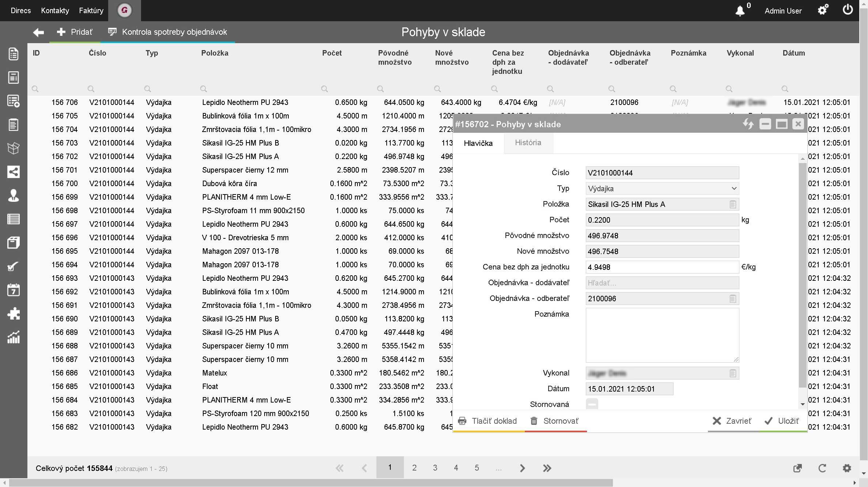Click search icon under ID column
The image size is (868, 487).
click(x=35, y=89)
